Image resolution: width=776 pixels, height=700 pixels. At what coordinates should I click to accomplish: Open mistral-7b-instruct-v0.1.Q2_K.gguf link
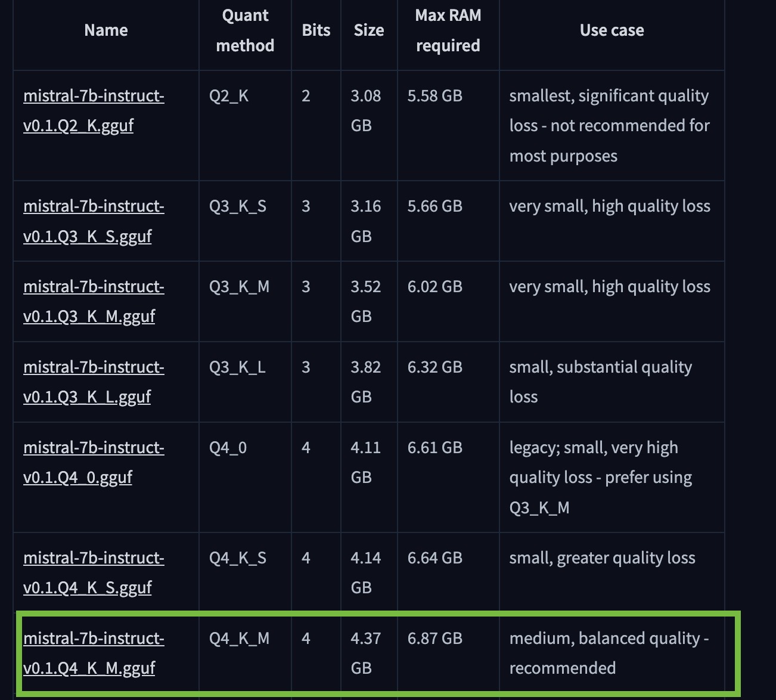coord(94,110)
